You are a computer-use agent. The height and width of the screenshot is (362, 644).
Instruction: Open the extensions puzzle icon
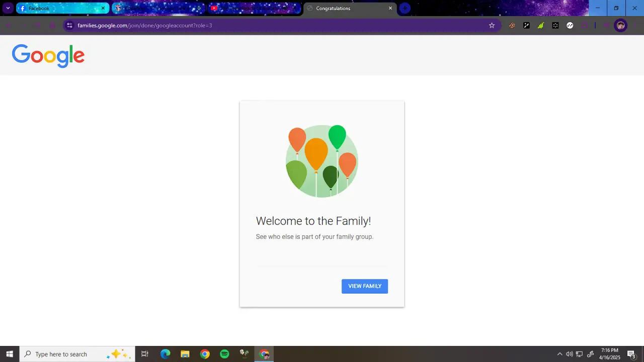585,25
